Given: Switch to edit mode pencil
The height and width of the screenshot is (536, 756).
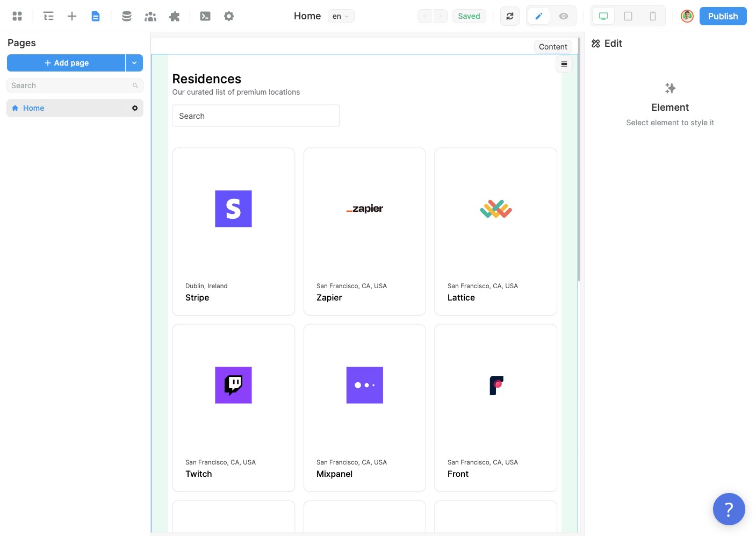Looking at the screenshot, I should click(x=539, y=16).
